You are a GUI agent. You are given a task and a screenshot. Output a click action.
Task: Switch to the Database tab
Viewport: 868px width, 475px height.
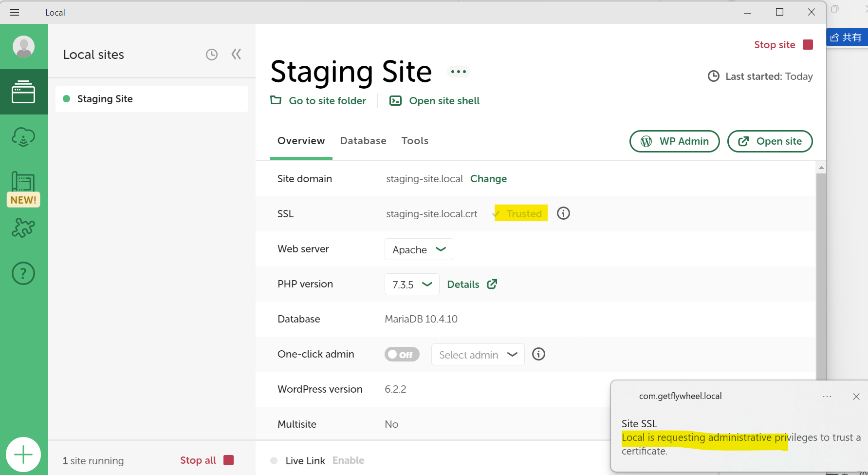(363, 141)
